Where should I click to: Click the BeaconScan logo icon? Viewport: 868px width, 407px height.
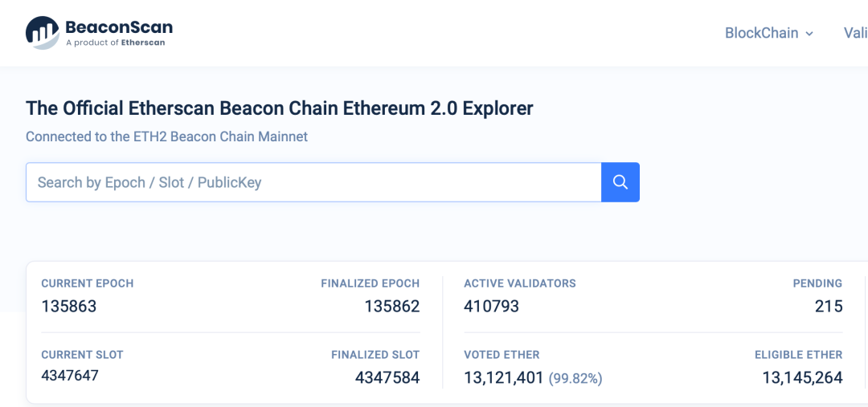43,32
